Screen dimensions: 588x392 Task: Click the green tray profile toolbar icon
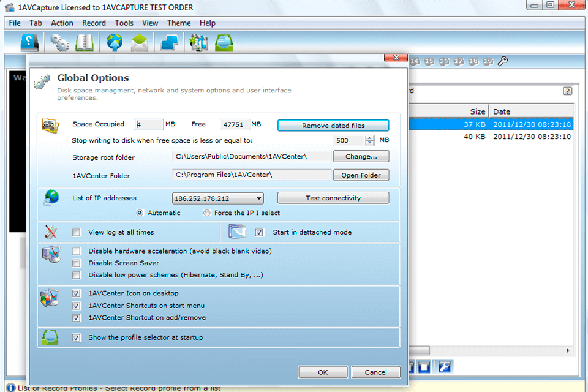point(224,42)
